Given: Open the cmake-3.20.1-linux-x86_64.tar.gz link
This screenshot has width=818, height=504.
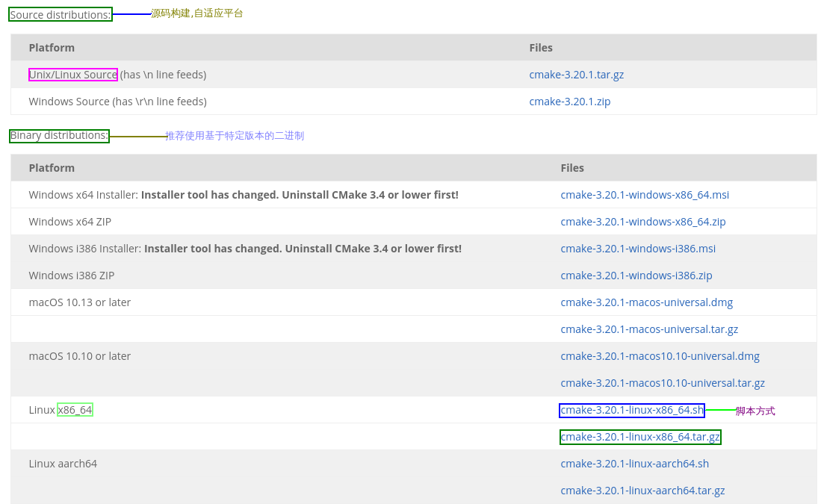Looking at the screenshot, I should [x=640, y=437].
